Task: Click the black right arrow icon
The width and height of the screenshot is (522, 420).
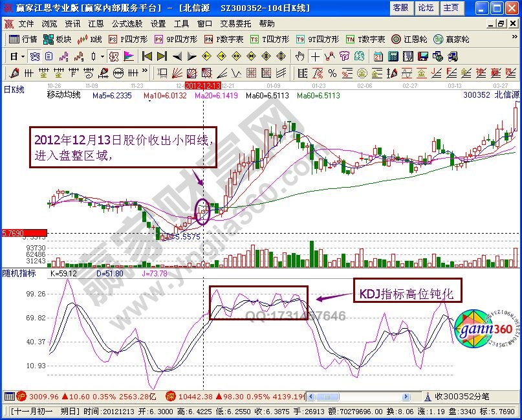Action: 191,56
